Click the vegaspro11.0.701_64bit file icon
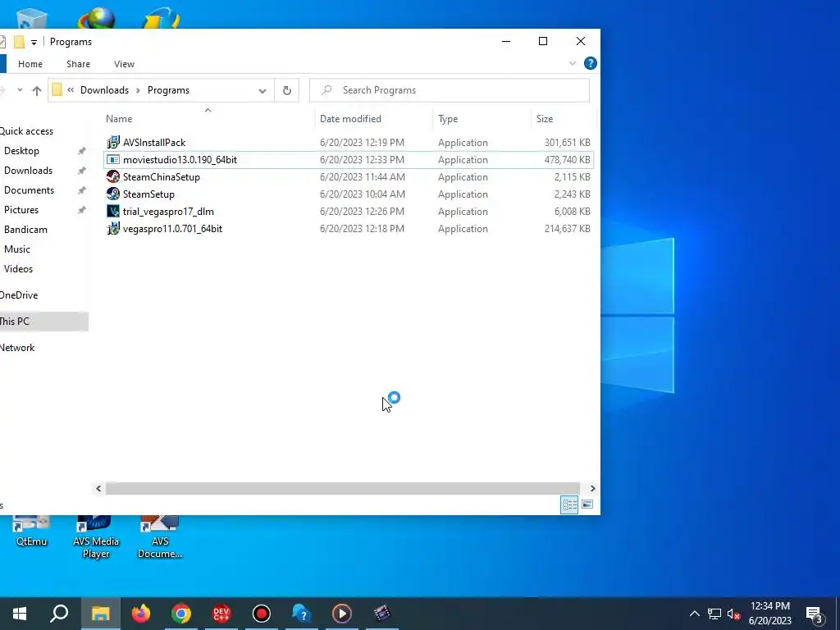 point(113,229)
